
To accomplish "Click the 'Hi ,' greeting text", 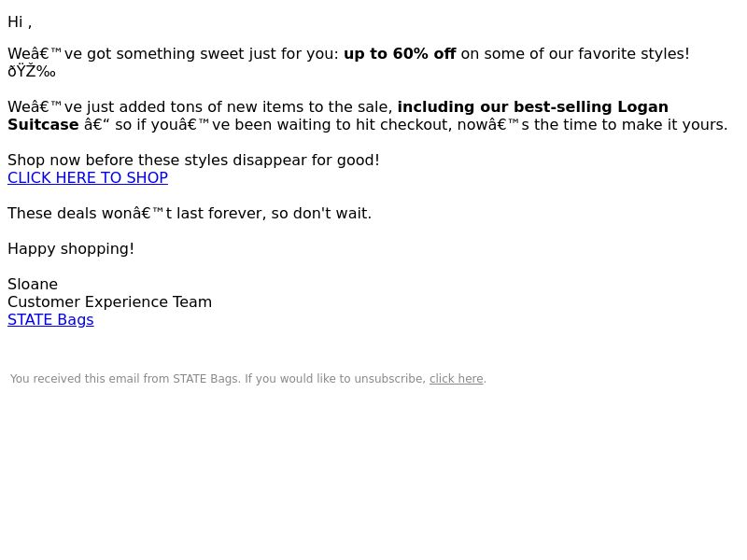I will click(x=20, y=21).
